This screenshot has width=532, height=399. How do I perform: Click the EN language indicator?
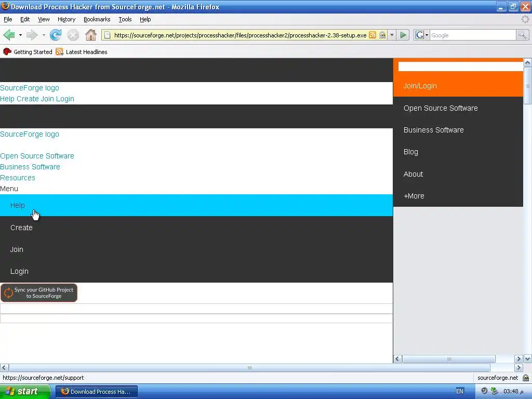coord(460,391)
